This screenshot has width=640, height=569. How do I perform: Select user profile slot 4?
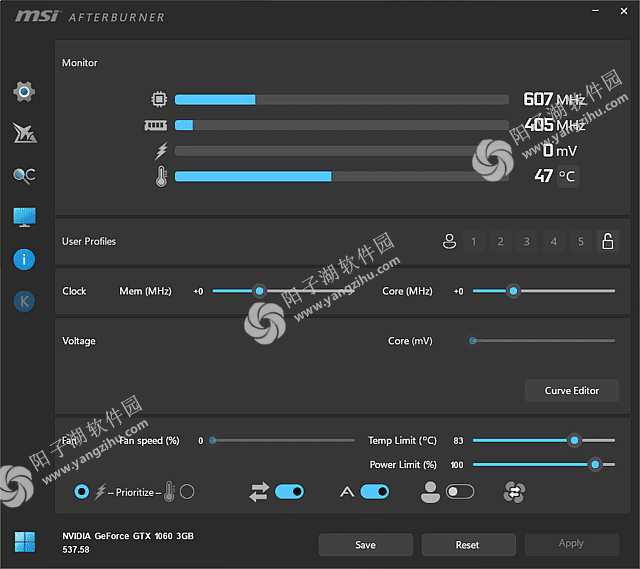[x=554, y=241]
